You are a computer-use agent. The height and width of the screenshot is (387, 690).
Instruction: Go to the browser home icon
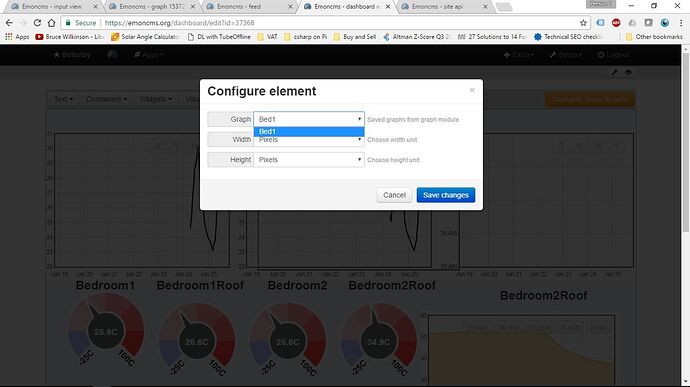[x=51, y=23]
